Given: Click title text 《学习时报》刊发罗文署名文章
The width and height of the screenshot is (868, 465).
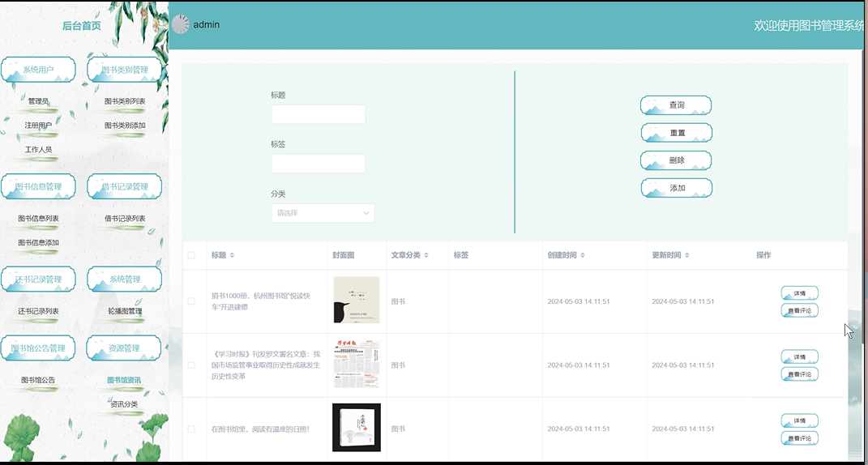Looking at the screenshot, I should pyautogui.click(x=266, y=365).
